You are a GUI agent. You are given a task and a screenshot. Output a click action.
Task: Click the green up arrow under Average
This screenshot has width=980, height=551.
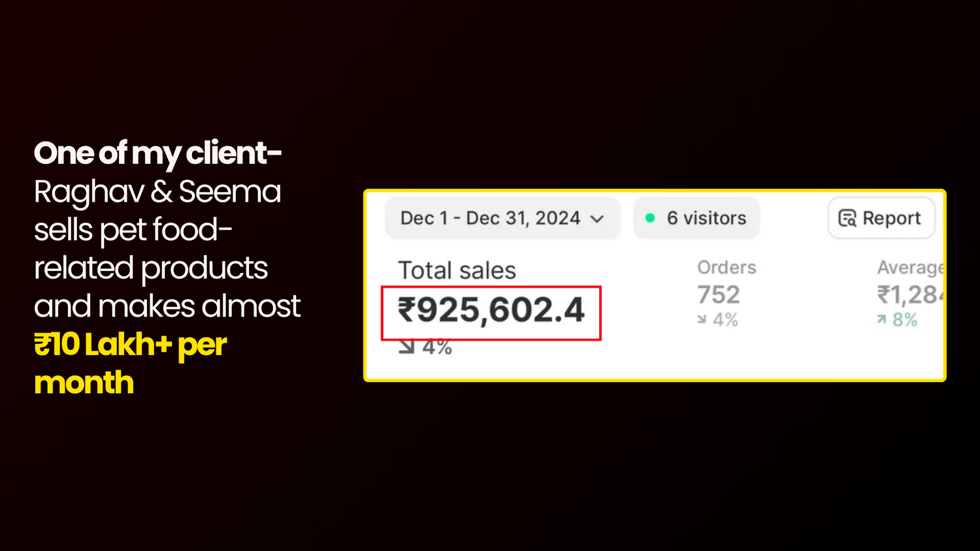[881, 319]
